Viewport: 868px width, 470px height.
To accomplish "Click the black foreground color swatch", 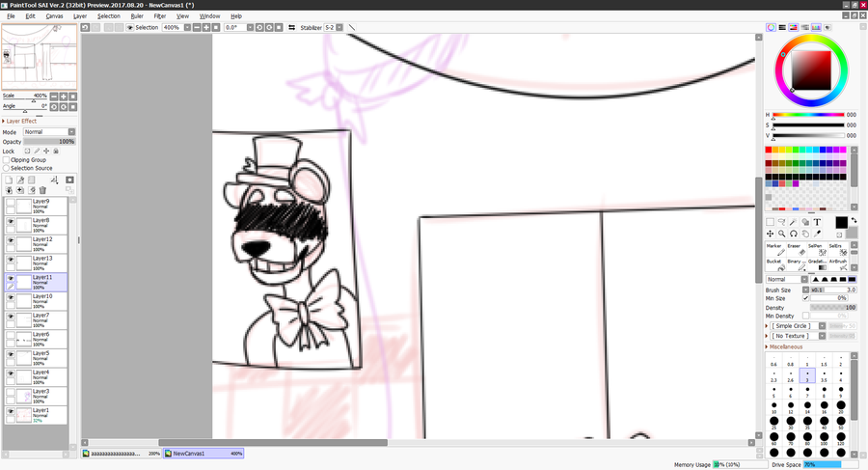I will pos(841,223).
